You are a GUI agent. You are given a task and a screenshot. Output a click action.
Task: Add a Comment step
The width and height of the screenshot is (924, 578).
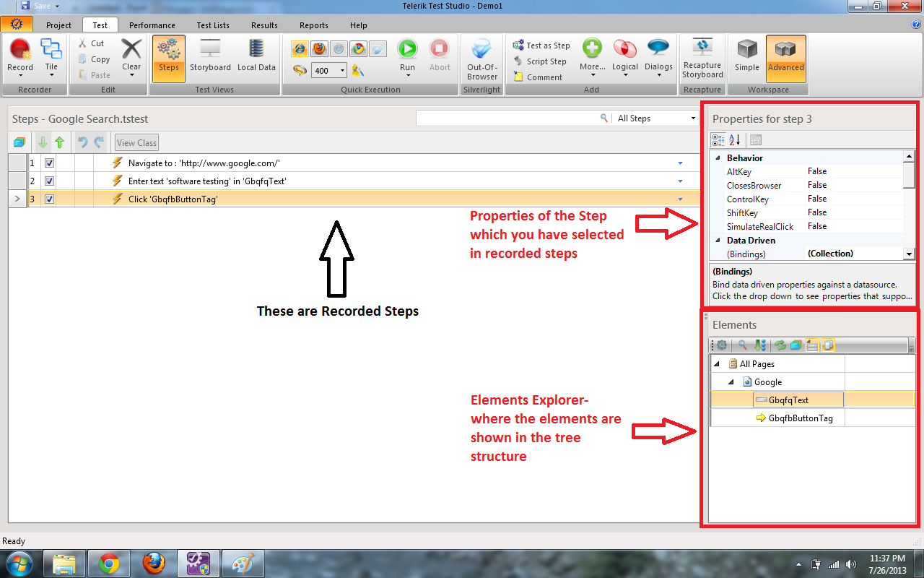click(x=538, y=77)
